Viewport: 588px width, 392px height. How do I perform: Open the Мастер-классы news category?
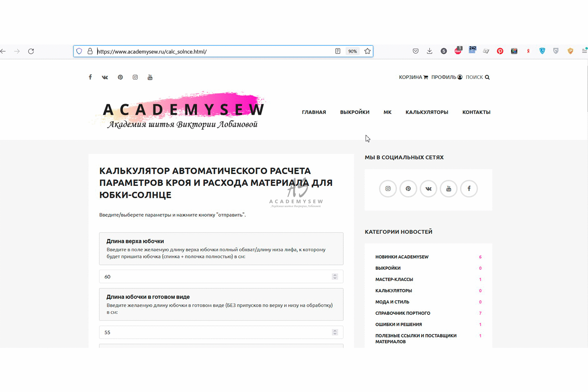(394, 280)
